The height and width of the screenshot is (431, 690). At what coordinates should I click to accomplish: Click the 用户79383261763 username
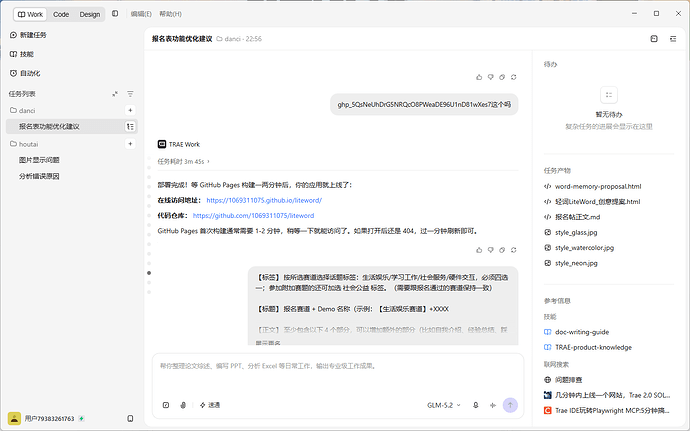pos(49,419)
